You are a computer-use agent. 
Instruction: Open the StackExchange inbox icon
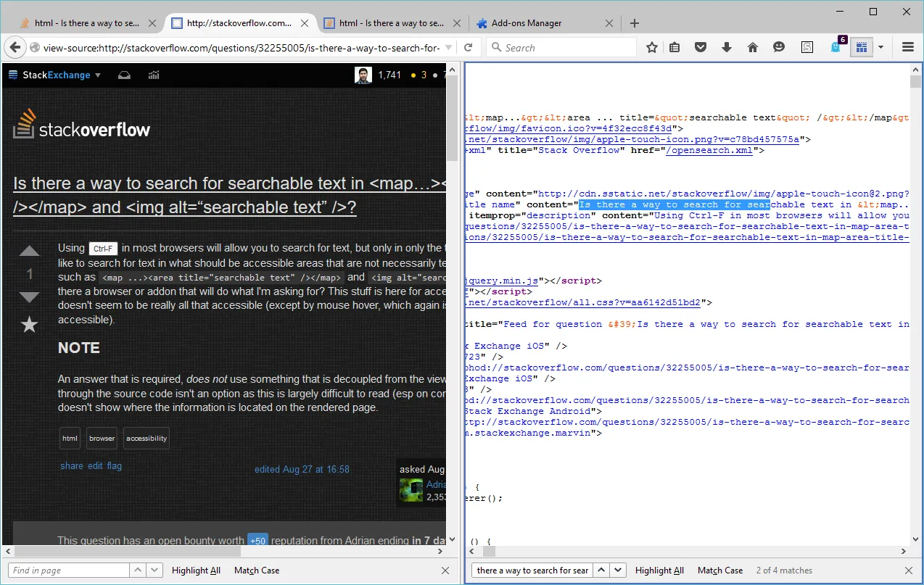(125, 75)
